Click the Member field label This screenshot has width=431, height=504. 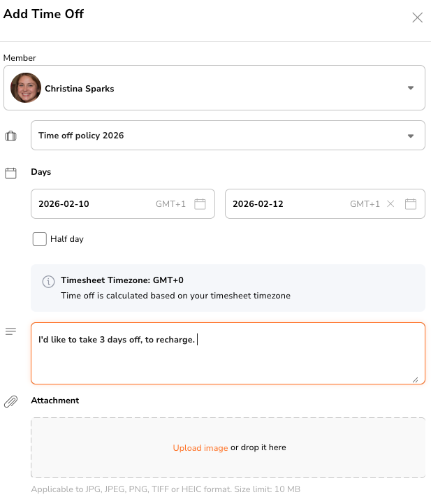[20, 58]
